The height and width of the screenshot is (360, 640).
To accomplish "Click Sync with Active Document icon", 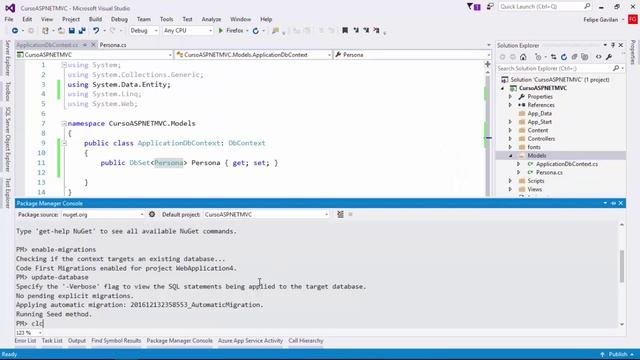I will tap(553, 57).
